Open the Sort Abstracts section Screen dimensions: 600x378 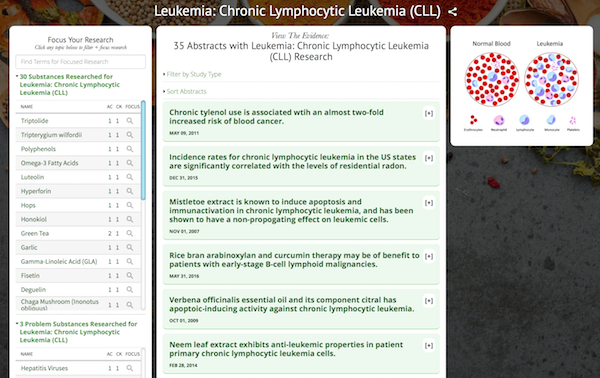[186, 91]
